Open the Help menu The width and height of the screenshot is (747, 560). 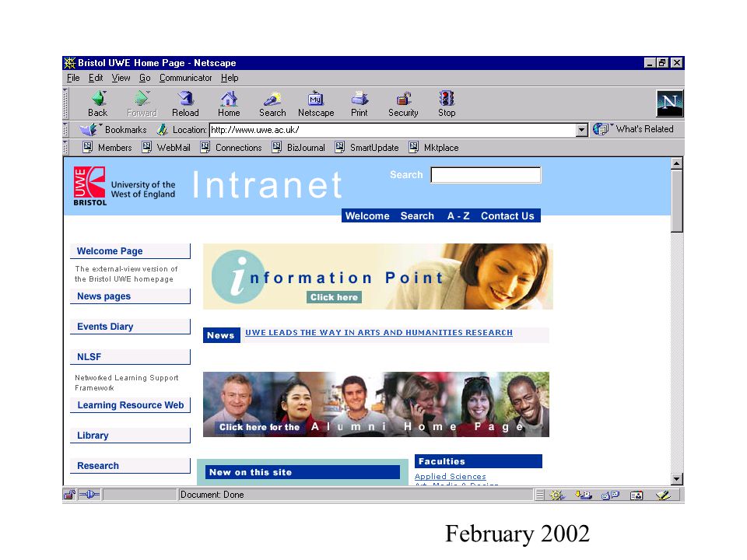(x=230, y=78)
